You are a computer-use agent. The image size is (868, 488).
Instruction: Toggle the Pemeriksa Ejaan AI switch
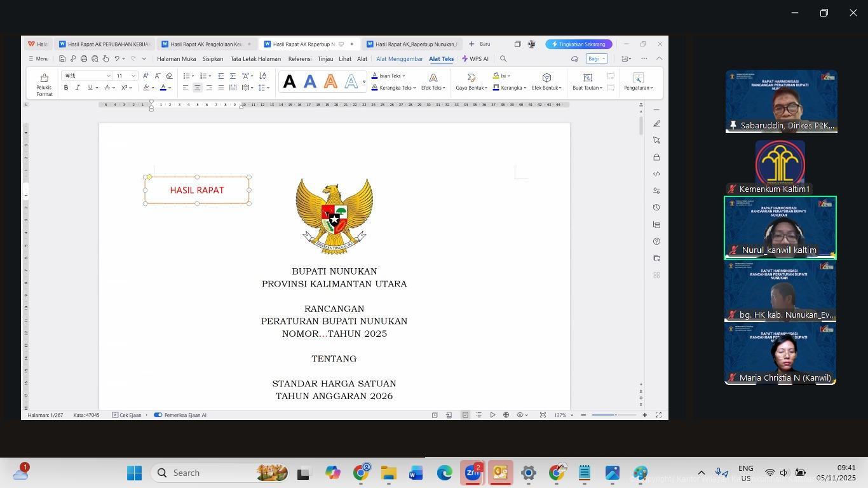point(158,415)
